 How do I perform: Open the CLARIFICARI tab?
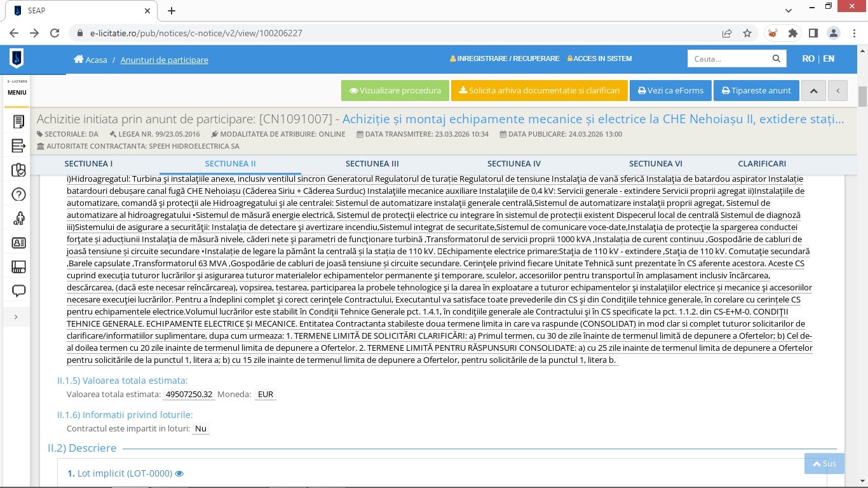[762, 163]
